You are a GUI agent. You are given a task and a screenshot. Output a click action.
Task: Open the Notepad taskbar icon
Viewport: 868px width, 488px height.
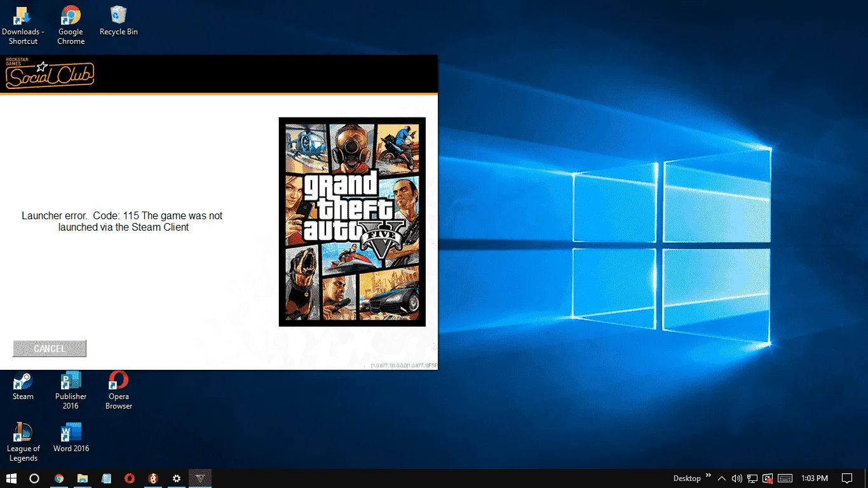point(106,478)
